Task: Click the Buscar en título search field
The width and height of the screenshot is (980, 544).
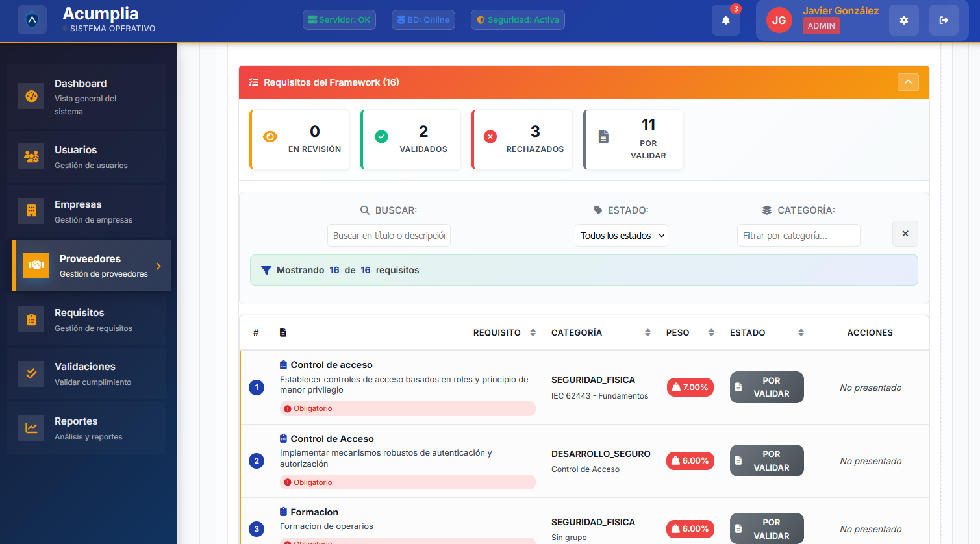Action: [388, 235]
